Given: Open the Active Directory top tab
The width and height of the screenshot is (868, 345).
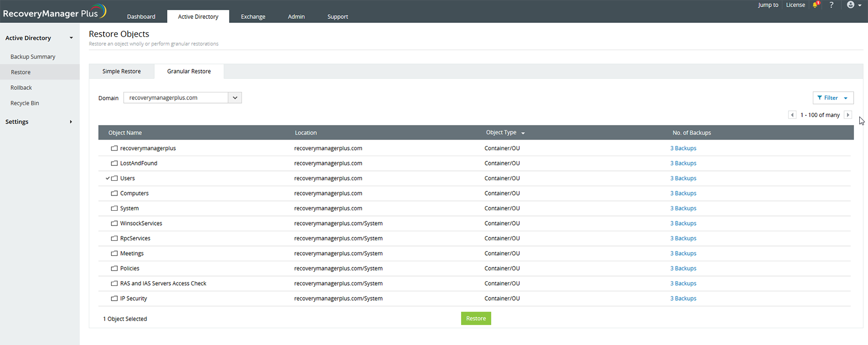Looking at the screenshot, I should [x=198, y=16].
